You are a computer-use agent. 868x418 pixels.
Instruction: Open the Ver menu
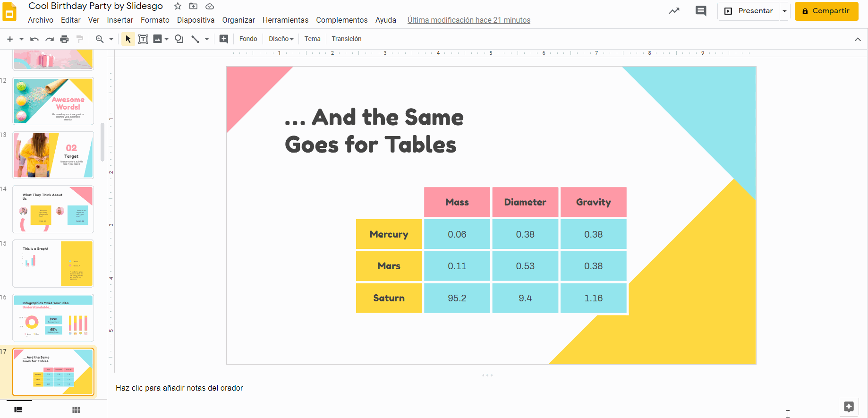tap(94, 20)
